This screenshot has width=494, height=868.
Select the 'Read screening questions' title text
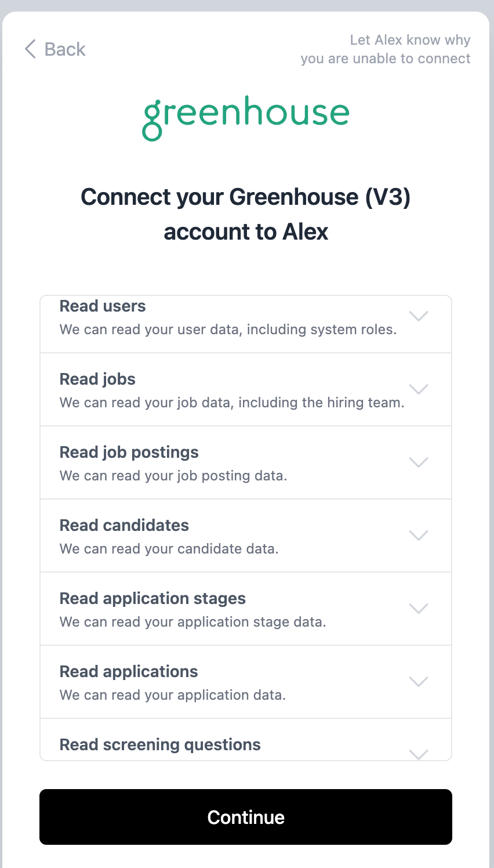coord(160,745)
